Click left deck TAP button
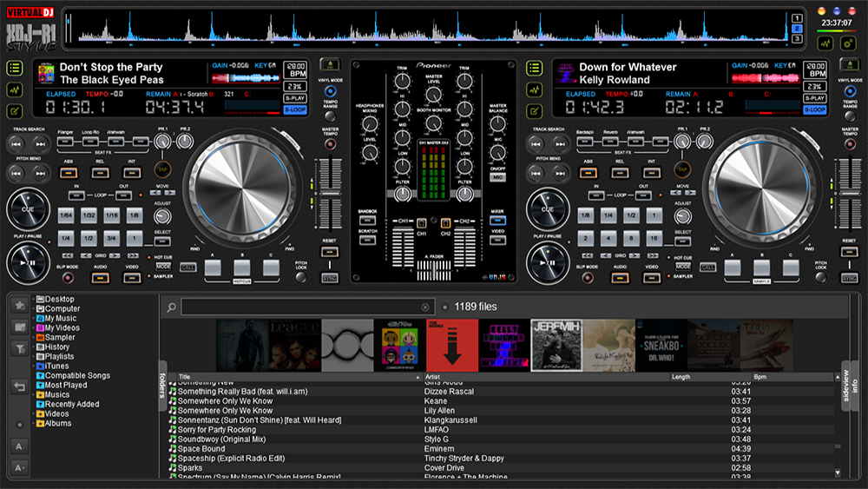Viewport: 868px width, 489px height. [x=162, y=169]
